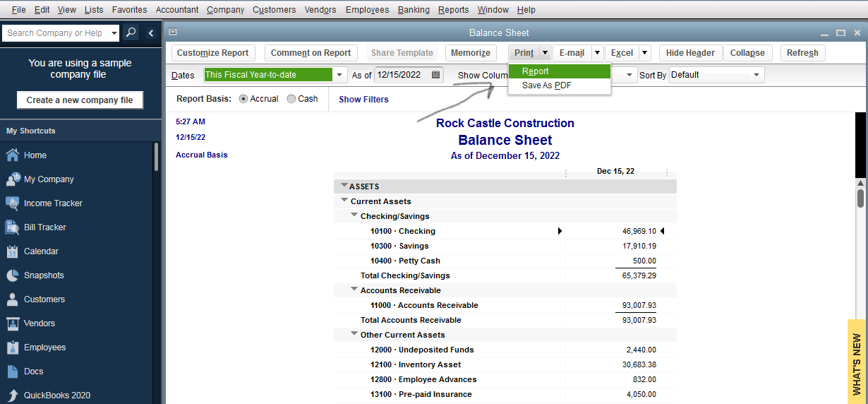The image size is (868, 404).
Task: Open the As of date calendar picker
Action: pyautogui.click(x=435, y=74)
